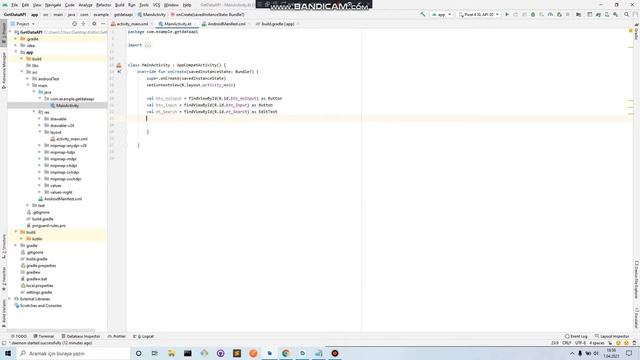Switch to AndroidManifest.xml tab
640x360 pixels.
coord(226,24)
